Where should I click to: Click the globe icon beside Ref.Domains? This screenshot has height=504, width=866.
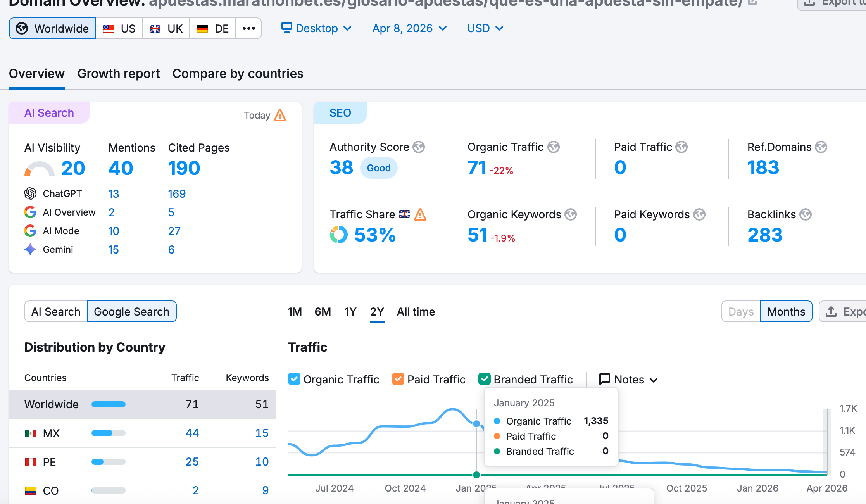(x=821, y=147)
